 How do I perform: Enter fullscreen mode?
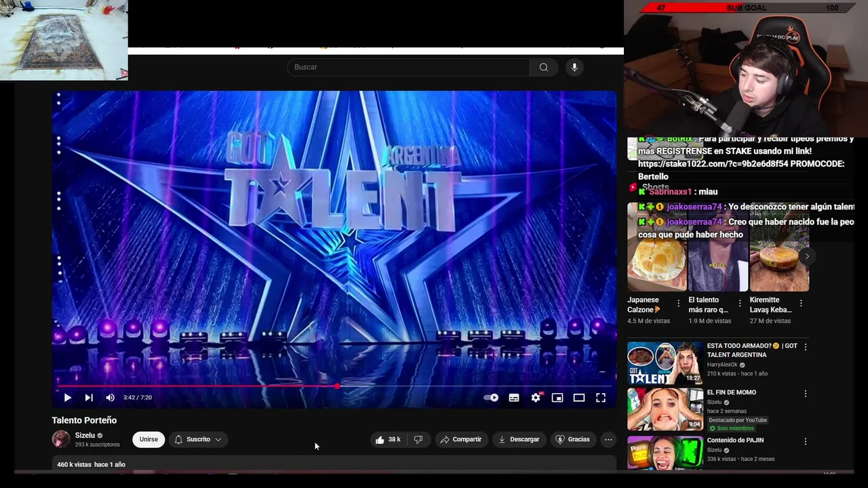click(601, 398)
